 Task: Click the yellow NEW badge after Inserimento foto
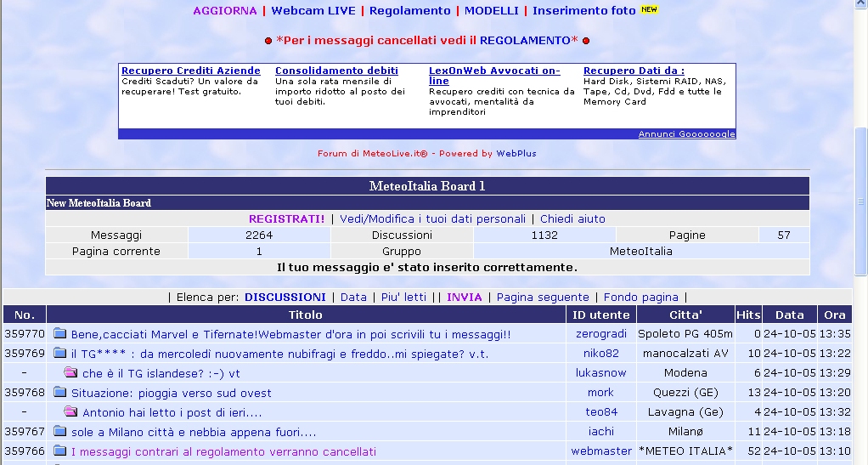pyautogui.click(x=649, y=9)
